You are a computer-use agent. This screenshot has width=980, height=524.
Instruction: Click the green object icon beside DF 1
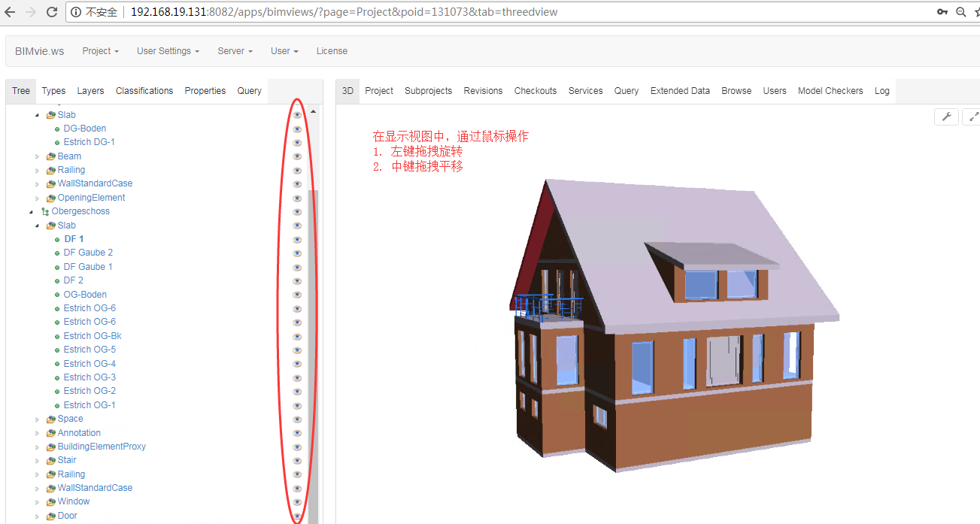[58, 238]
